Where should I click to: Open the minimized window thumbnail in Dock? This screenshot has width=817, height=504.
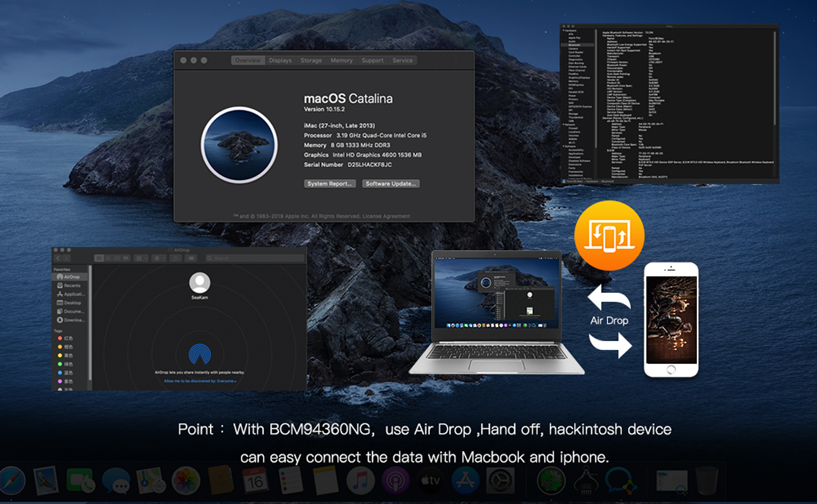click(671, 481)
